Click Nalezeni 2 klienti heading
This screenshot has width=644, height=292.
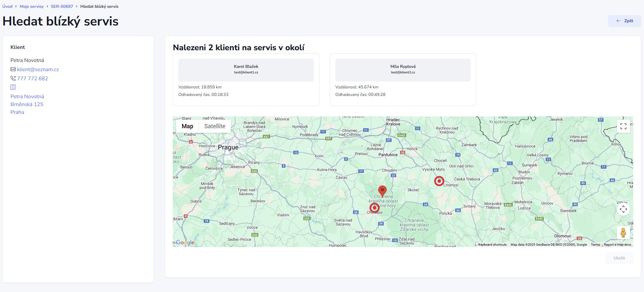pos(239,48)
